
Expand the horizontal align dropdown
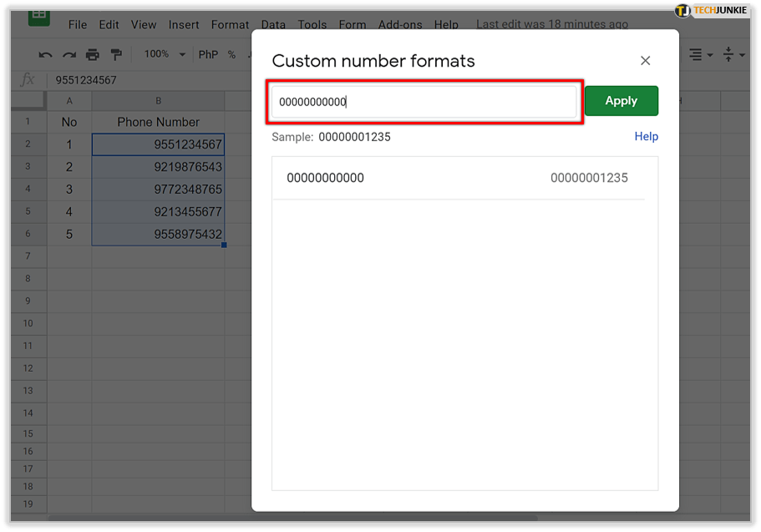[x=700, y=55]
